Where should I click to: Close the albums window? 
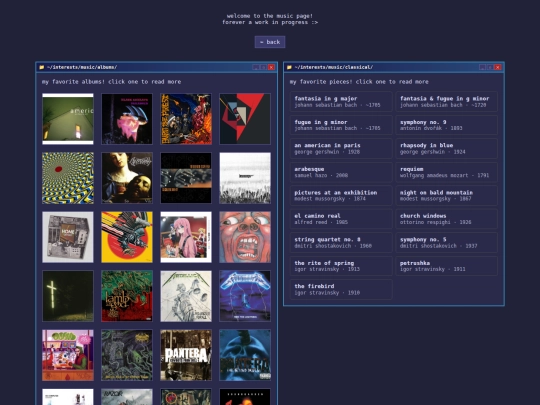(x=271, y=67)
